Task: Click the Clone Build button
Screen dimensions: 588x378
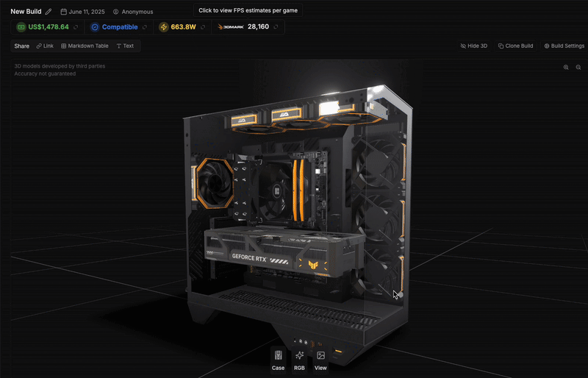Action: (515, 46)
